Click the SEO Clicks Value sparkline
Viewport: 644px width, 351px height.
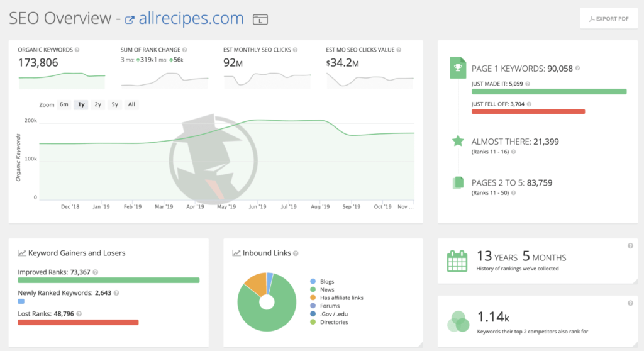point(370,80)
